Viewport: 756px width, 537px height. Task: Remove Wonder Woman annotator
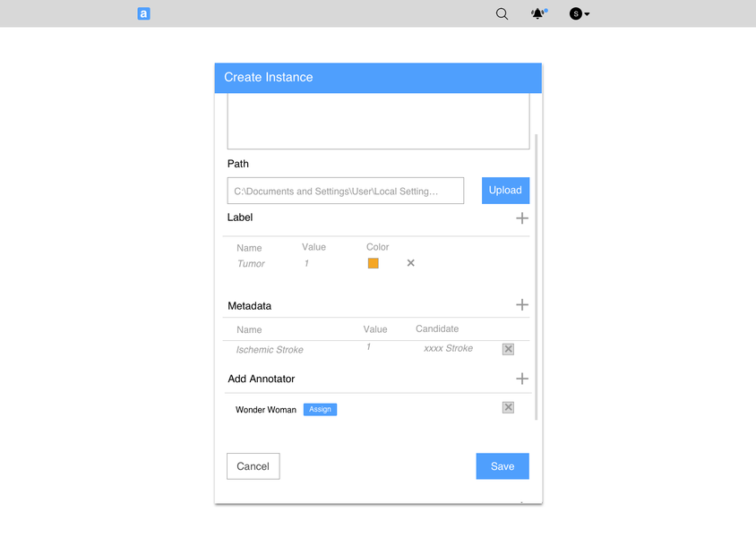click(508, 407)
